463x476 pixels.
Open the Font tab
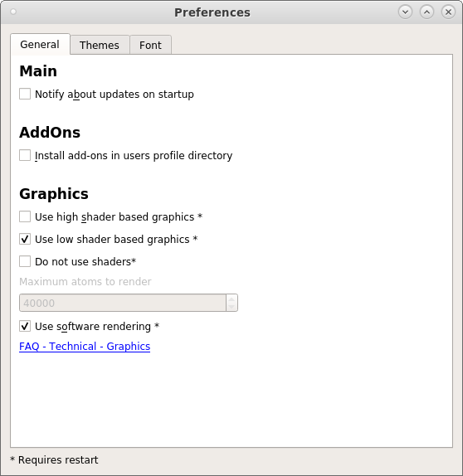[150, 45]
